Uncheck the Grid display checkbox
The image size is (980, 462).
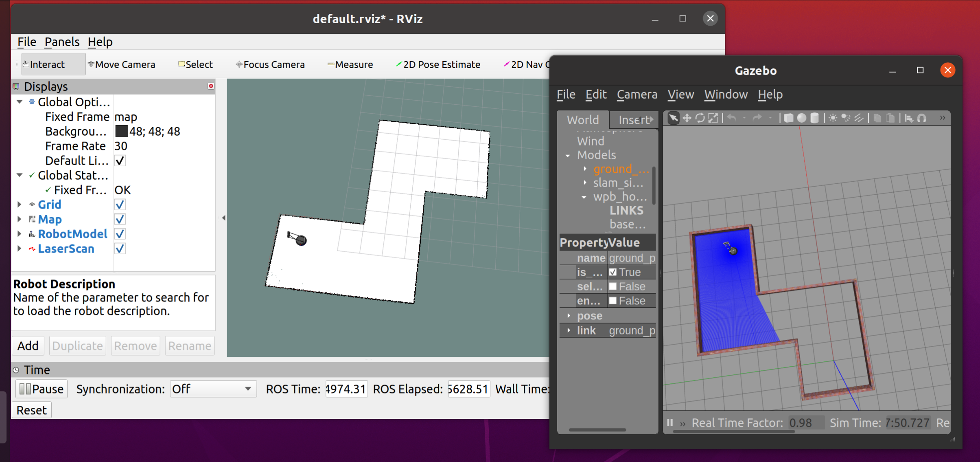[120, 205]
